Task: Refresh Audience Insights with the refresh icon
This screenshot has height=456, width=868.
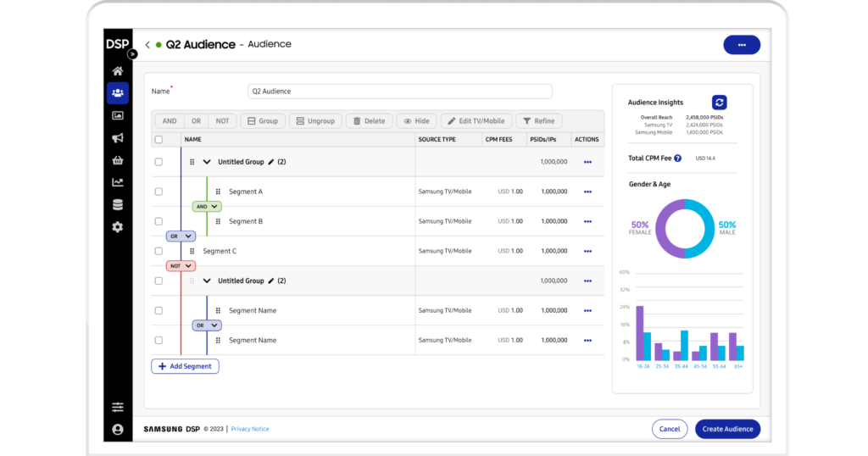Action: 719,103
